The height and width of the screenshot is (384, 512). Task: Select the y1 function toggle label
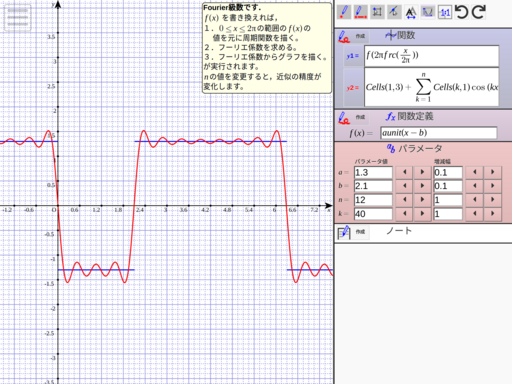(x=353, y=56)
